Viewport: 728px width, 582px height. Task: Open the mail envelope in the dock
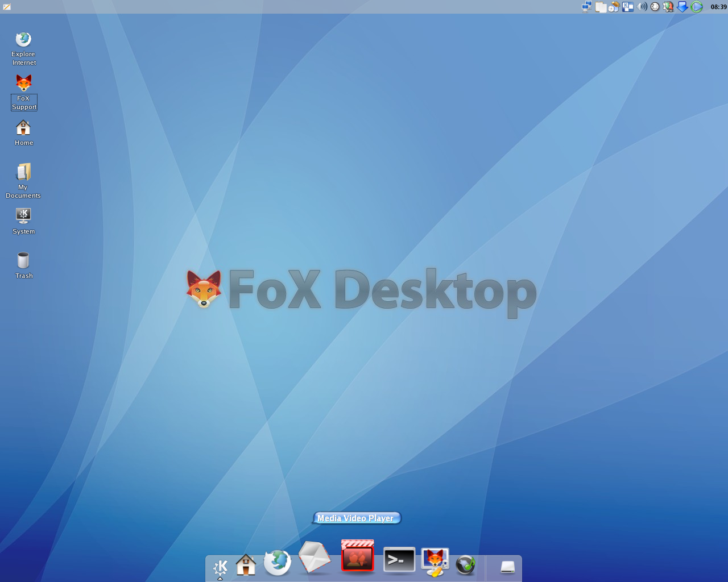(x=315, y=558)
